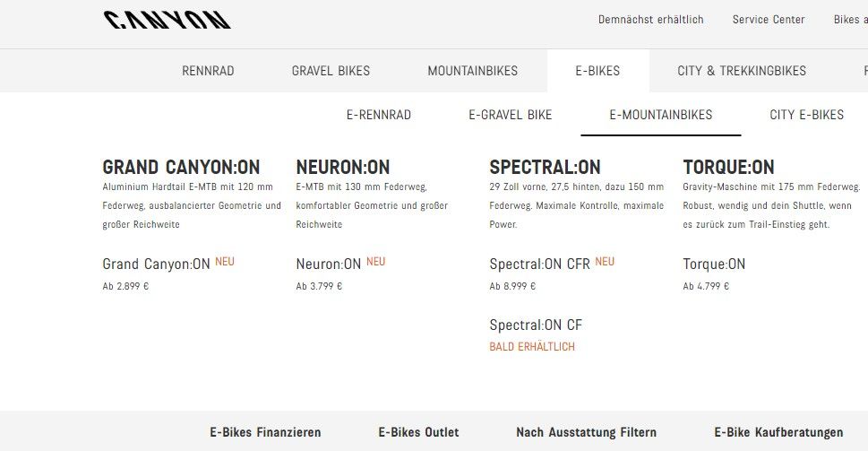Click Torque:ON description text
Viewport: 868px width, 451px height.
click(771, 205)
